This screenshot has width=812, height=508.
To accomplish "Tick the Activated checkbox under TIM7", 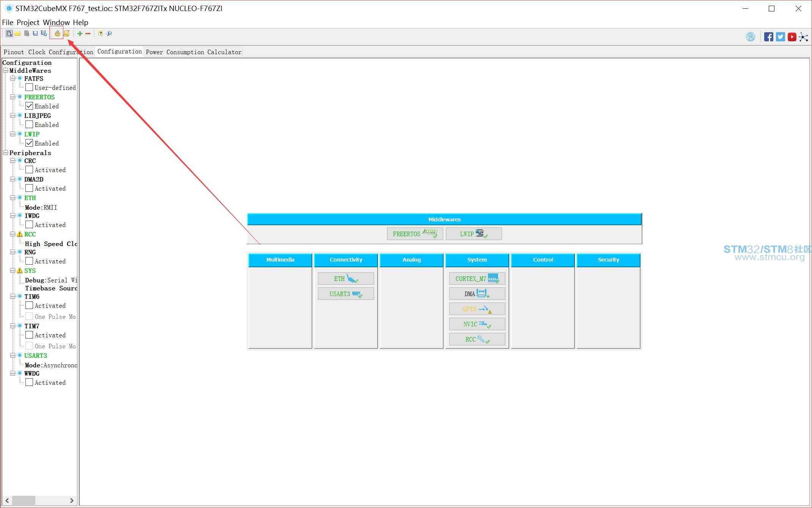I will tap(29, 335).
